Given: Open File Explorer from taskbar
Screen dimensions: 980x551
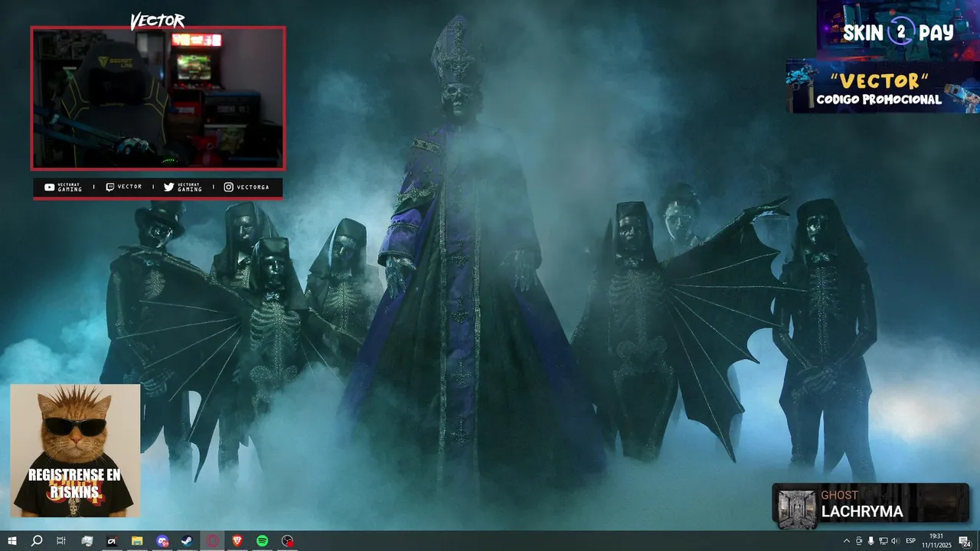Looking at the screenshot, I should click(x=137, y=541).
